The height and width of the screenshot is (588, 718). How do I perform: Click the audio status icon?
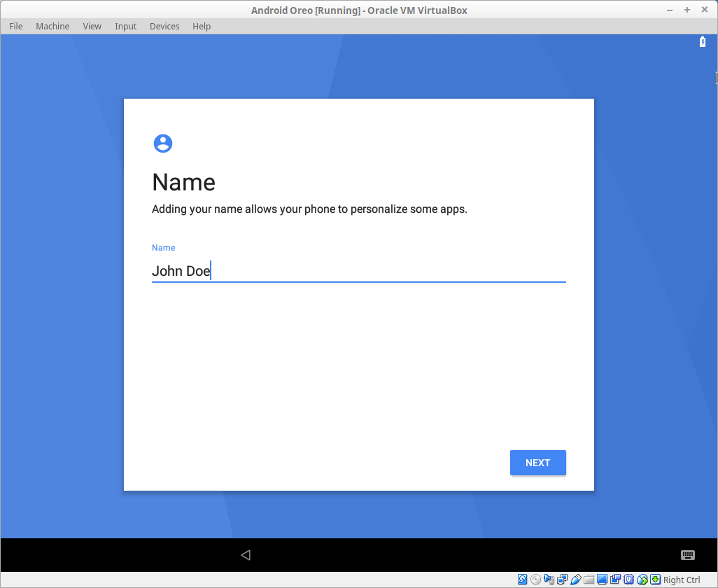549,580
